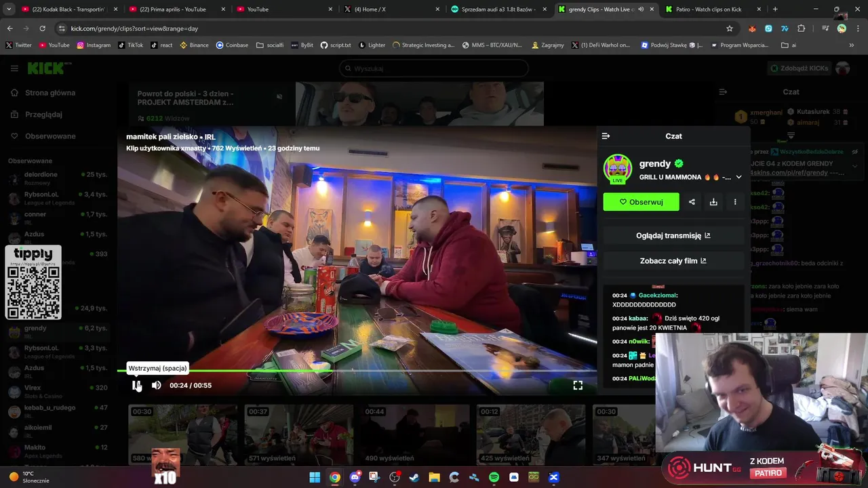Collapse the background Czat panel with its icon
The height and width of the screenshot is (488, 868).
point(723,91)
